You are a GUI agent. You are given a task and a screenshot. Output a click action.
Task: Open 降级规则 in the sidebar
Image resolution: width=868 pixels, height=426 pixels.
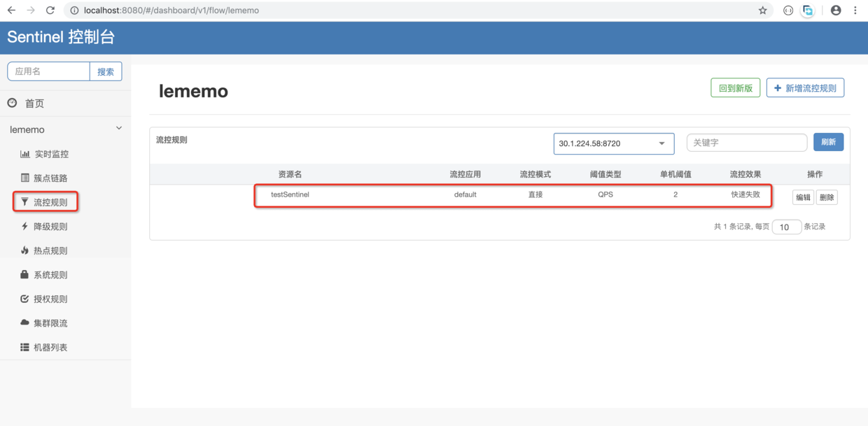[x=50, y=227]
